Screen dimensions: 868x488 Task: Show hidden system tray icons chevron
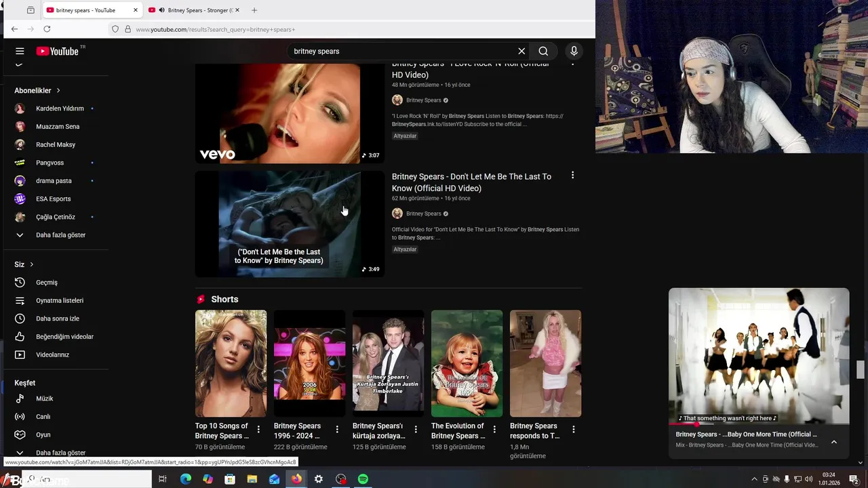(x=754, y=479)
